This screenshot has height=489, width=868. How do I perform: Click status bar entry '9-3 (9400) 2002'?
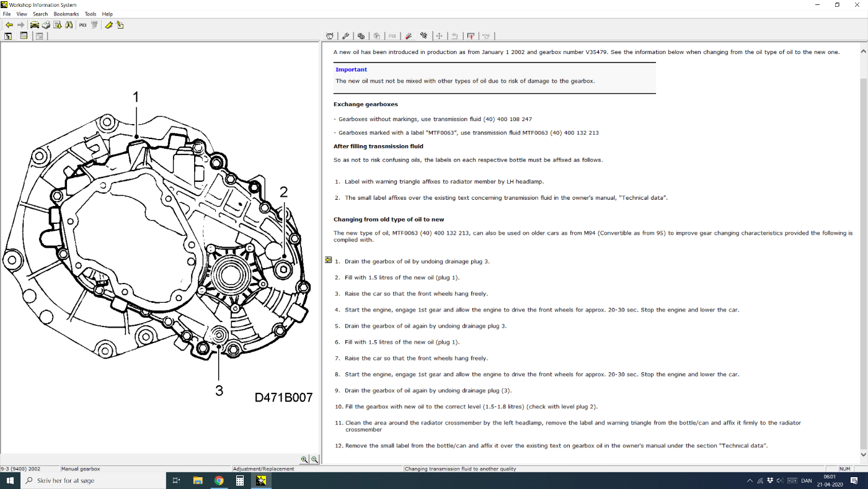[x=20, y=469]
